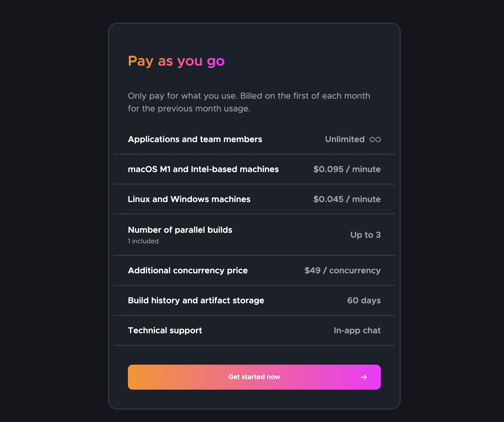Click the Unlimited value text
This screenshot has height=422, width=504.
point(345,139)
